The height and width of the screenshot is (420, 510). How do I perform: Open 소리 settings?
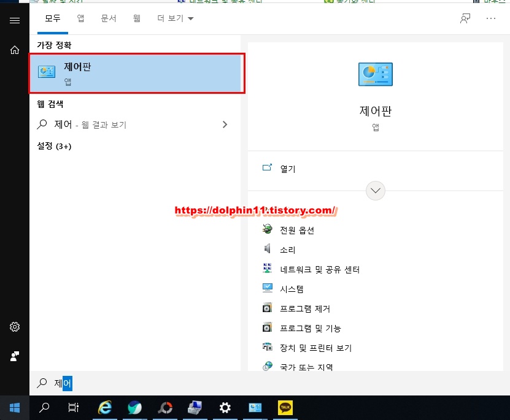point(287,250)
